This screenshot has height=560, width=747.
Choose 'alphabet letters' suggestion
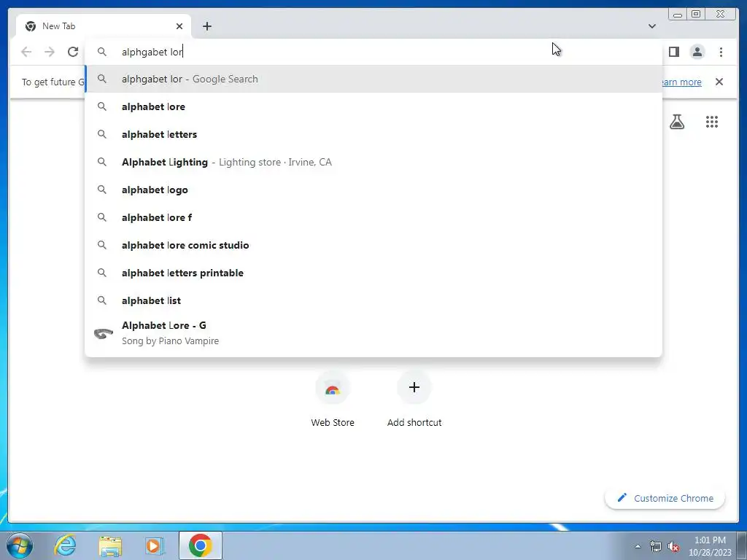[x=373, y=134]
